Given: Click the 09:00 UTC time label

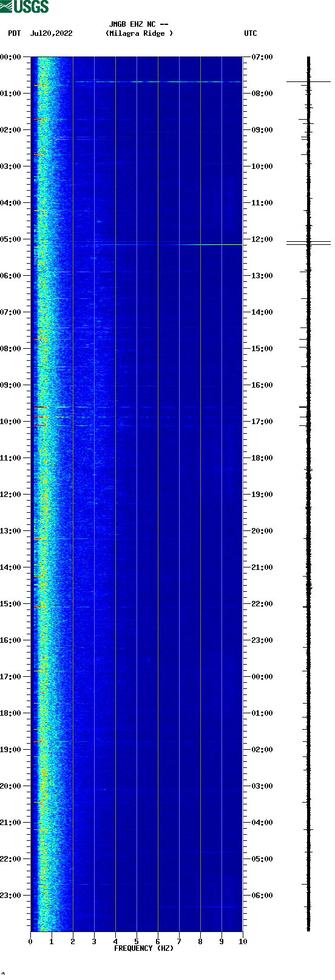Looking at the screenshot, I should [262, 130].
